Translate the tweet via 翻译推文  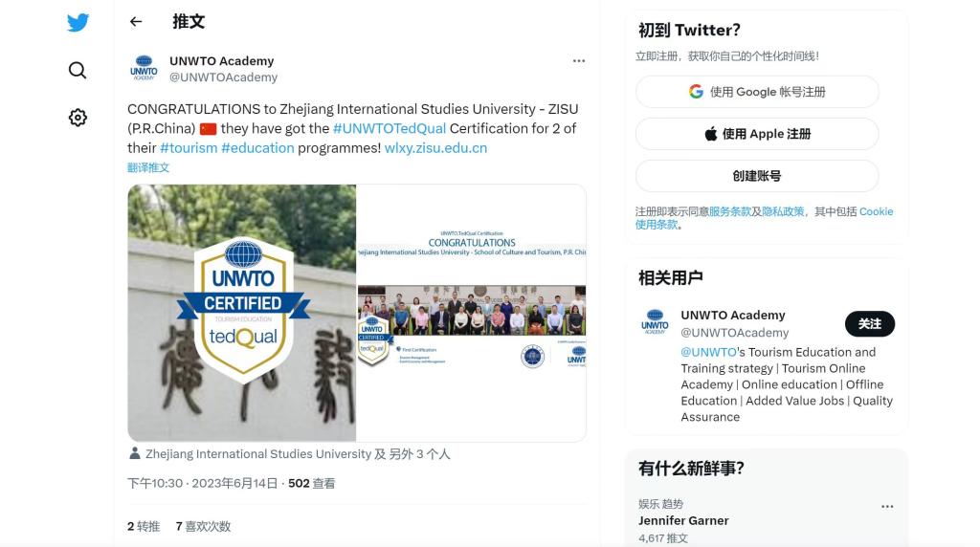coord(148,167)
